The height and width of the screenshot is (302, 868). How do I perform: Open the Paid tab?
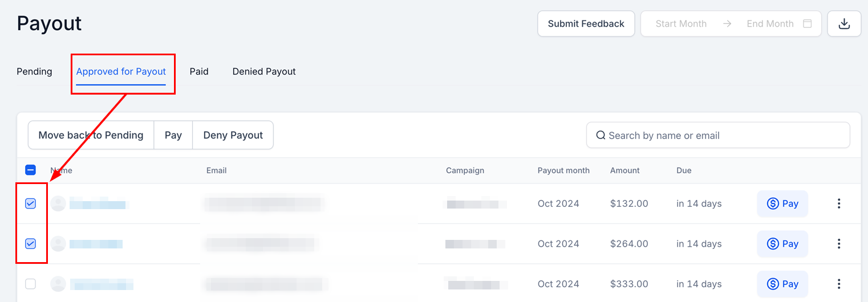click(199, 72)
